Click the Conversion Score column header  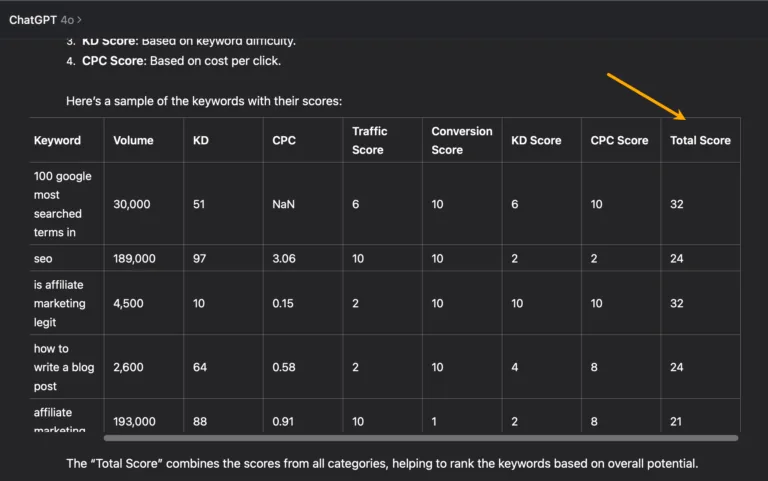(462, 141)
